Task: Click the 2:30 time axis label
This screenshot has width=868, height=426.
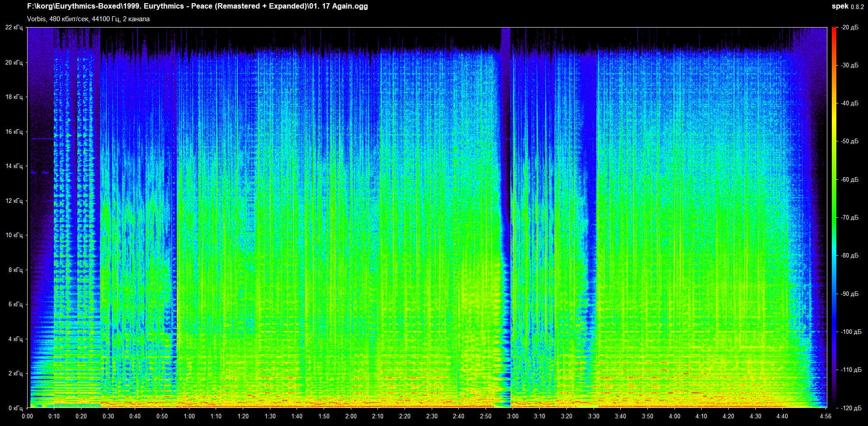Action: [432, 417]
